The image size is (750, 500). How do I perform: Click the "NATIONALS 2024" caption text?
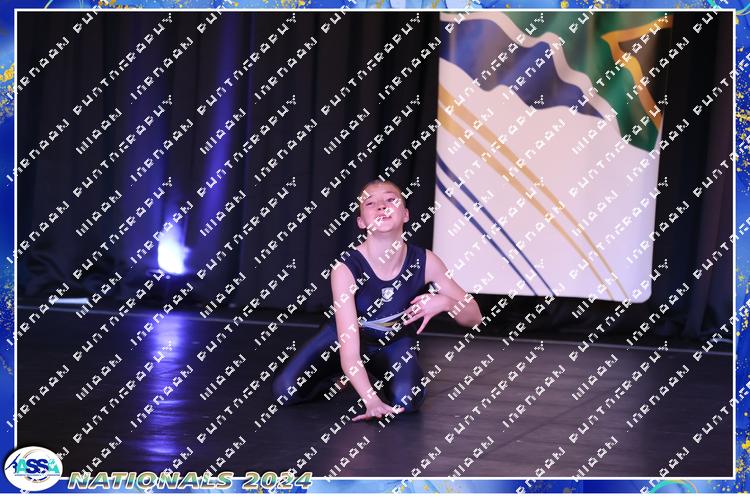(190, 480)
